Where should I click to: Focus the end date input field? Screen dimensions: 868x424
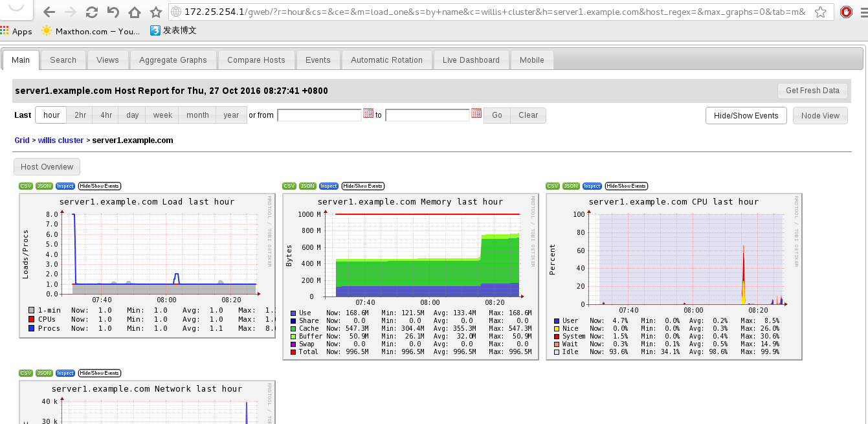coord(427,115)
